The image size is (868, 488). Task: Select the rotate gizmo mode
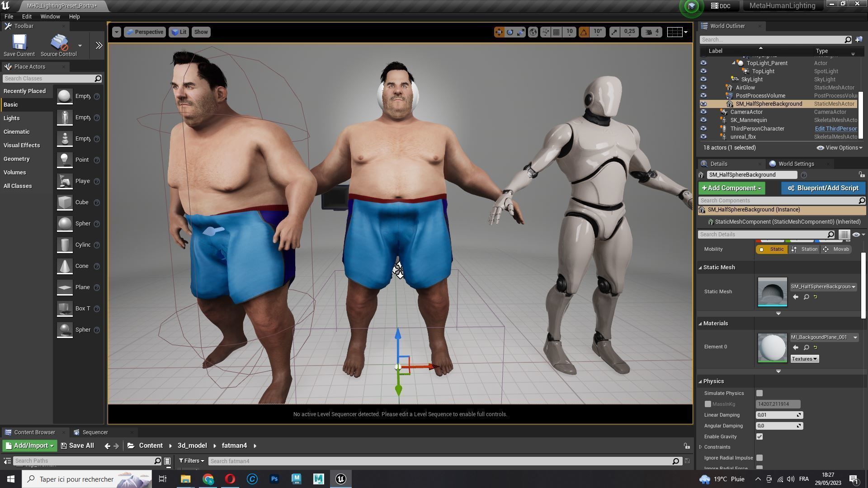(510, 32)
